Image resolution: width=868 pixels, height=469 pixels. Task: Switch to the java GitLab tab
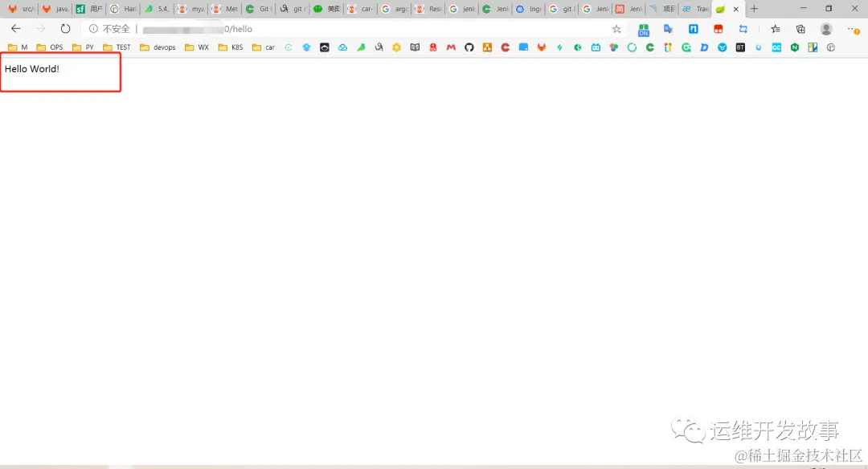55,9
